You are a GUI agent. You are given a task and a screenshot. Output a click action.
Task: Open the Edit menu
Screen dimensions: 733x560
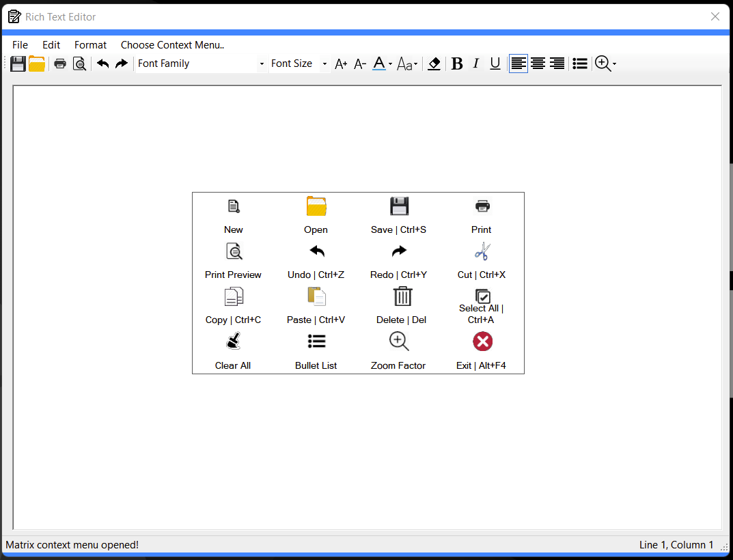click(x=51, y=45)
